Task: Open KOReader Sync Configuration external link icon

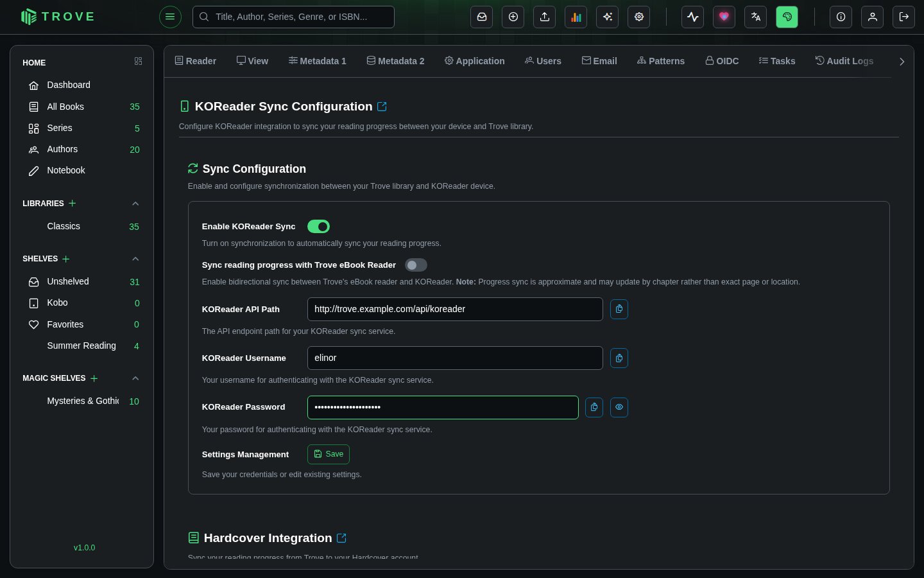Action: [x=382, y=107]
